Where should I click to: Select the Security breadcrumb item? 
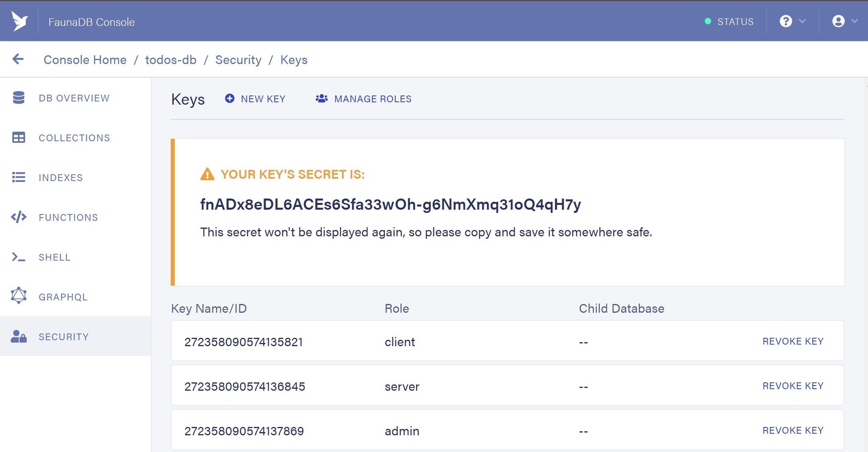238,60
